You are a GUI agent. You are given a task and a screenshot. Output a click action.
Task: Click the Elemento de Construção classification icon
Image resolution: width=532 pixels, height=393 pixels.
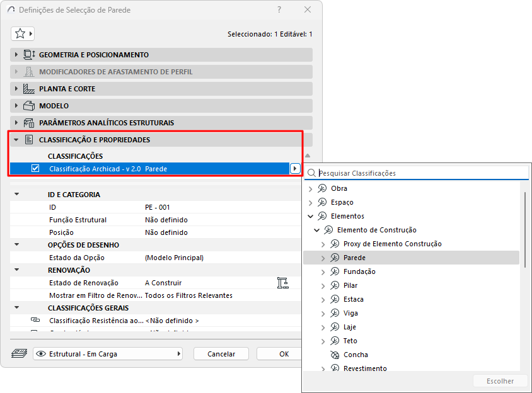328,230
